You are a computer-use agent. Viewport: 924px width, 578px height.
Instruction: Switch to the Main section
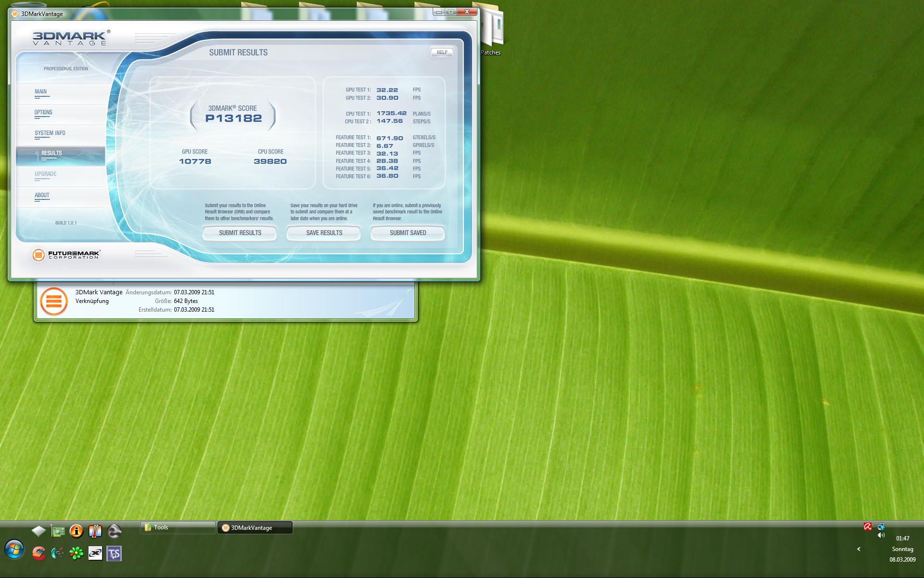pos(41,92)
